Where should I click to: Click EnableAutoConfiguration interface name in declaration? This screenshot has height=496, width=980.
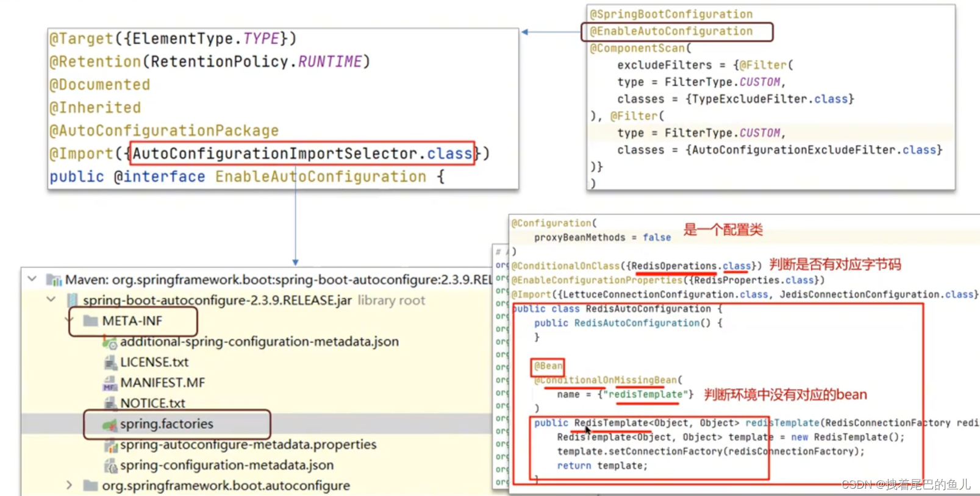point(321,177)
